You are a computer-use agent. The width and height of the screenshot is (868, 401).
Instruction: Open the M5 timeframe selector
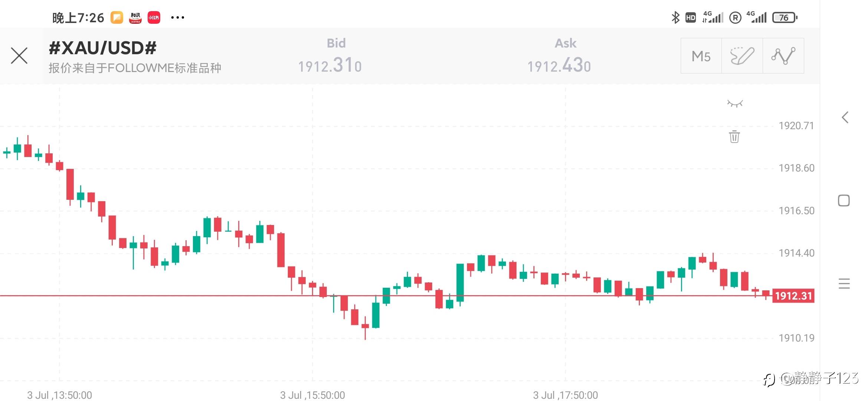(701, 56)
